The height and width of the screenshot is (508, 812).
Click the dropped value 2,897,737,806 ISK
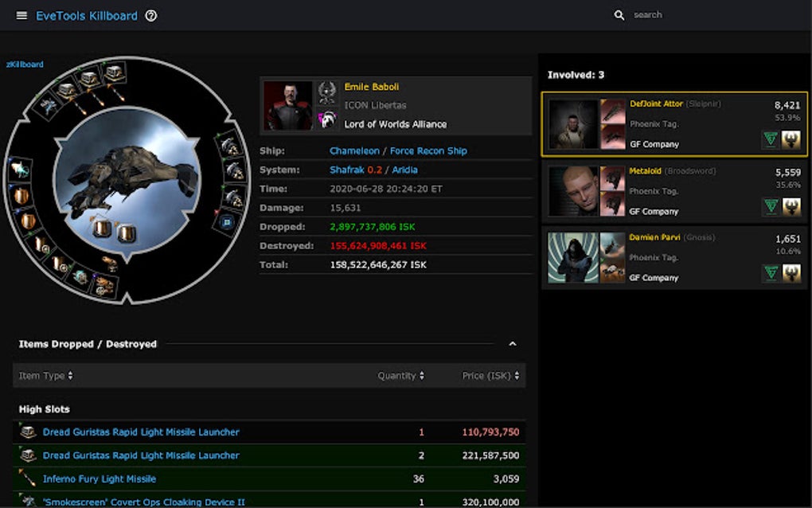373,227
